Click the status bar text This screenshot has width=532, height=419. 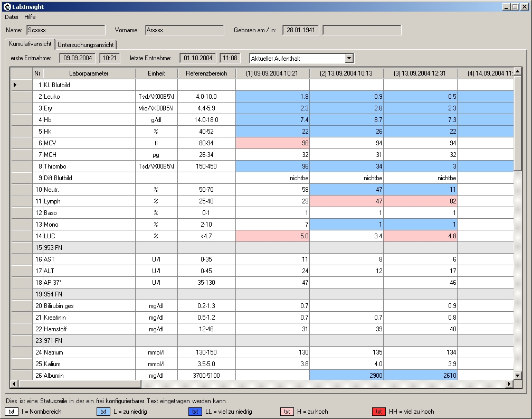coord(116,401)
